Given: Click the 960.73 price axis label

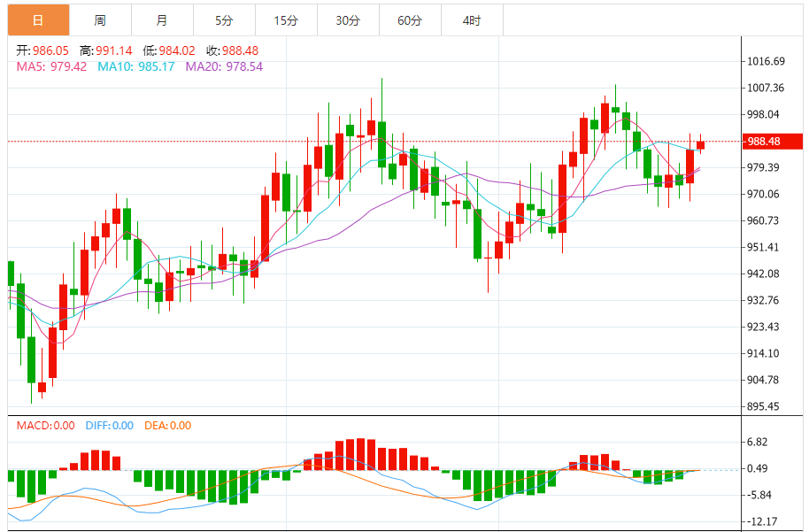Looking at the screenshot, I should coord(763,220).
